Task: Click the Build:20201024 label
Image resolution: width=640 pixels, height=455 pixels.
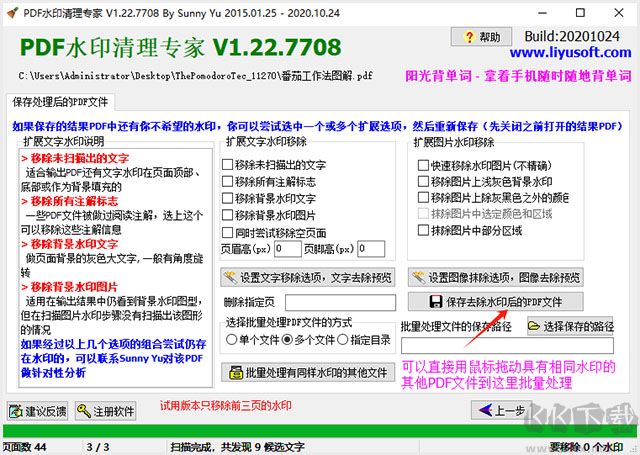Action: pyautogui.click(x=572, y=36)
